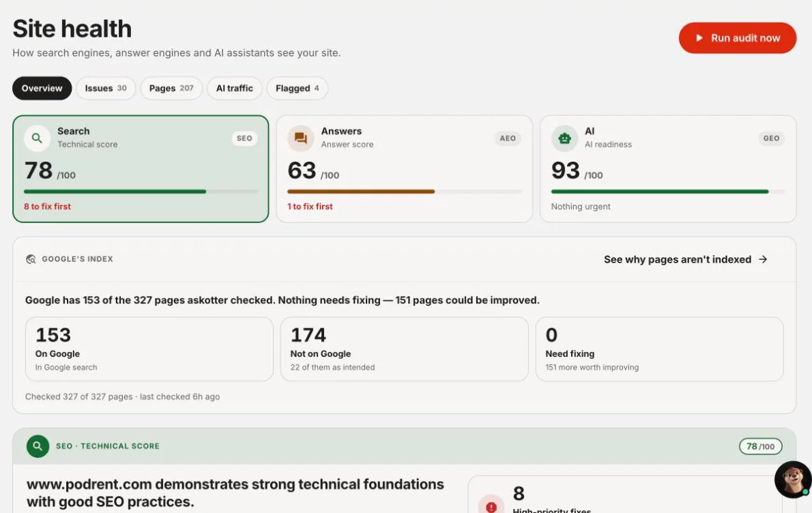Click the 78/100 score pill
The image size is (812, 513).
(760, 446)
